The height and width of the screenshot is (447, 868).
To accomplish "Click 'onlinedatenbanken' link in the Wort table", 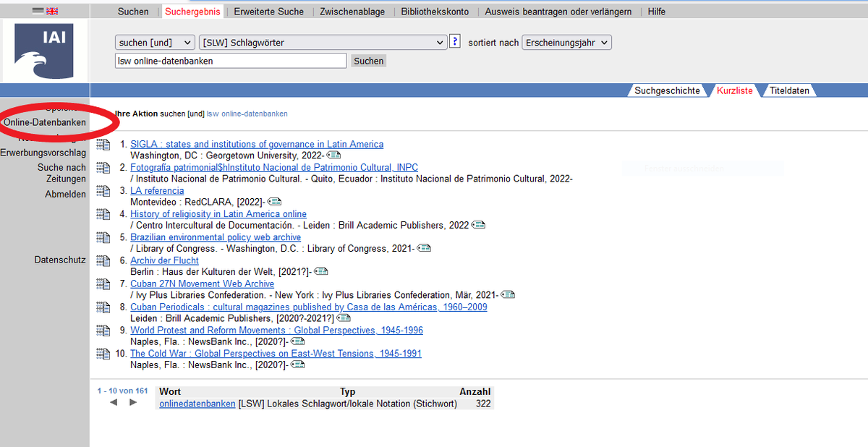I will [197, 404].
